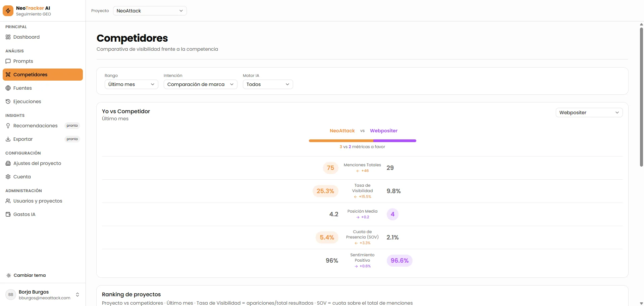Click the Prompts chat bubble icon
The image size is (644, 306).
click(x=8, y=61)
